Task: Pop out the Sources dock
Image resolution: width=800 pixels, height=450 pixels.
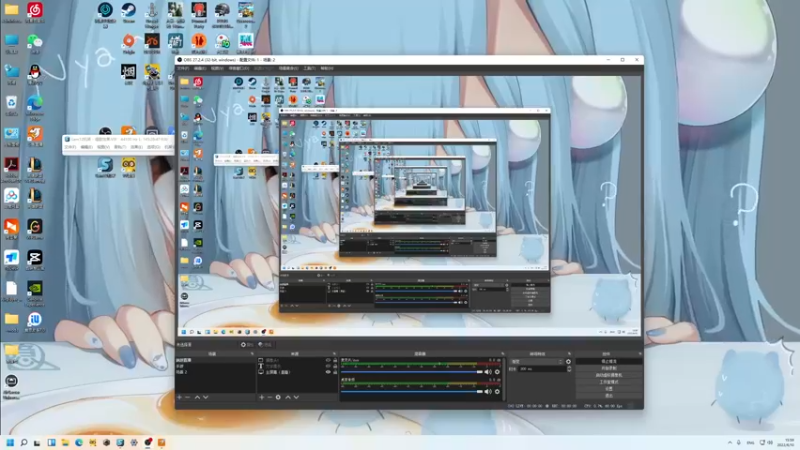Action: (x=335, y=354)
